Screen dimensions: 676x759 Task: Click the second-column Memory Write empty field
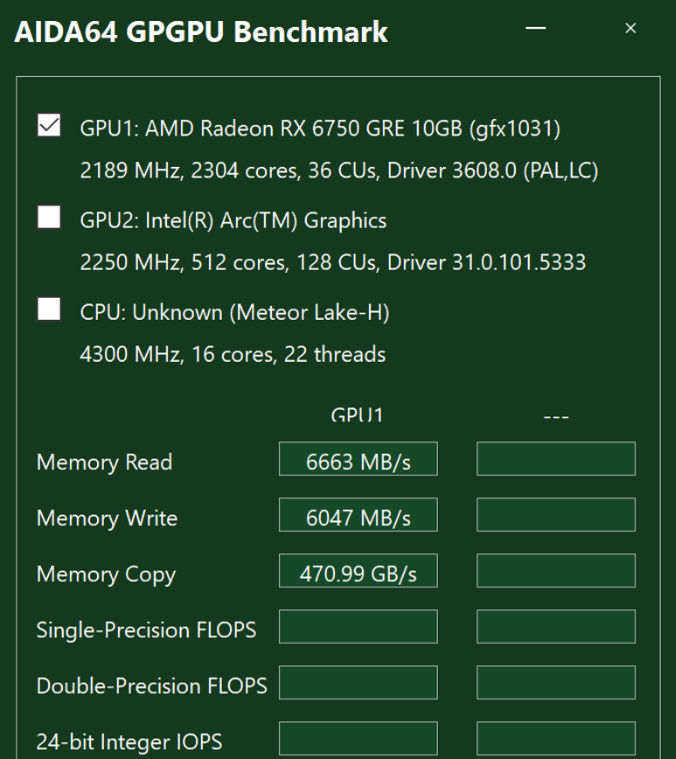click(x=556, y=515)
